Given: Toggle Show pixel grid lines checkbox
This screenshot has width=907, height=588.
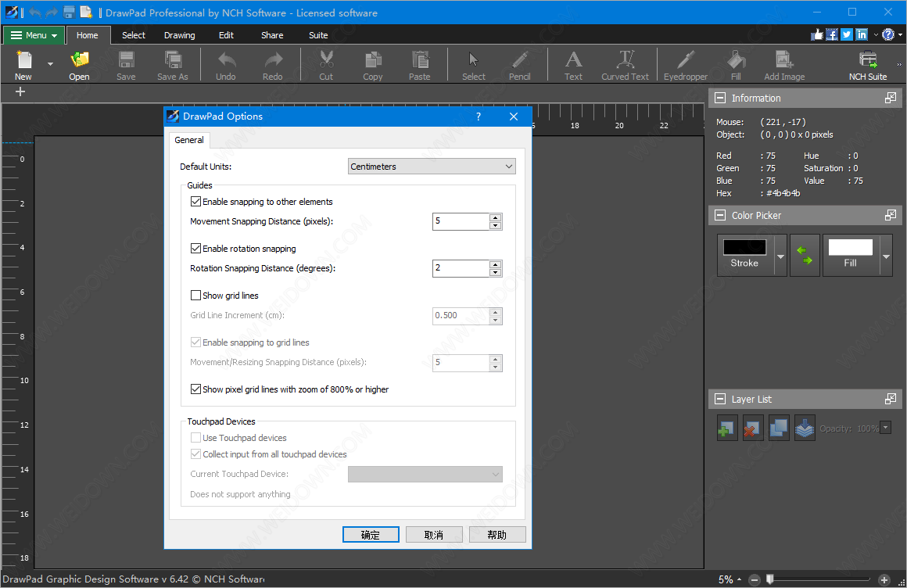Looking at the screenshot, I should (195, 389).
